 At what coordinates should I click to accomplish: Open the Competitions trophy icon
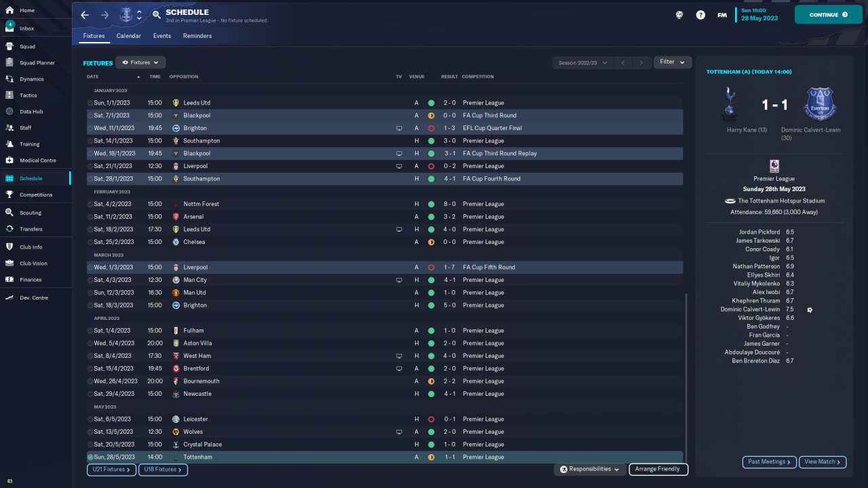point(9,195)
